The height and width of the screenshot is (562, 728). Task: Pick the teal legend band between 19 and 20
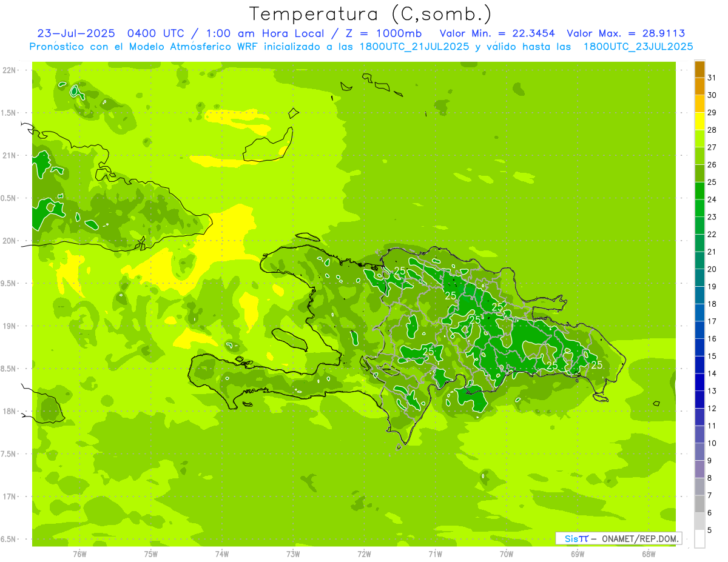699,278
